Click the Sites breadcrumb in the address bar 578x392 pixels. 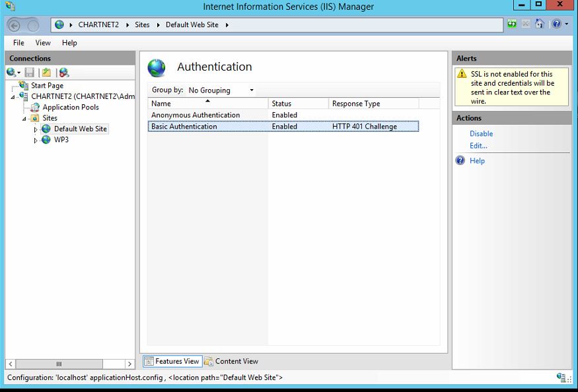(x=142, y=24)
